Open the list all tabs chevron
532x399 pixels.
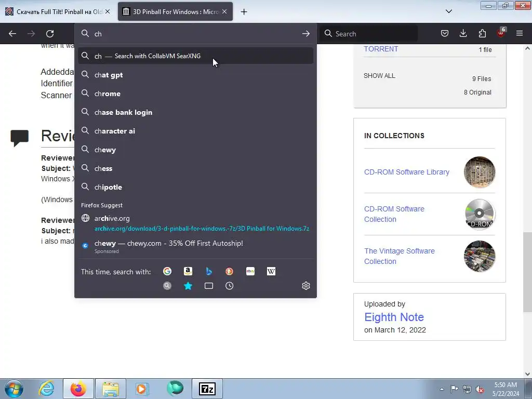coord(448,11)
